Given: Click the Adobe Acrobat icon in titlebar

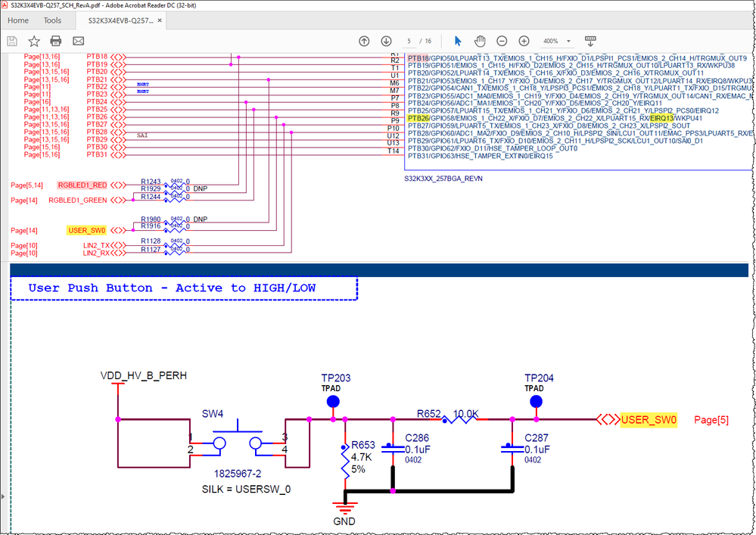Looking at the screenshot, I should tap(6, 5).
